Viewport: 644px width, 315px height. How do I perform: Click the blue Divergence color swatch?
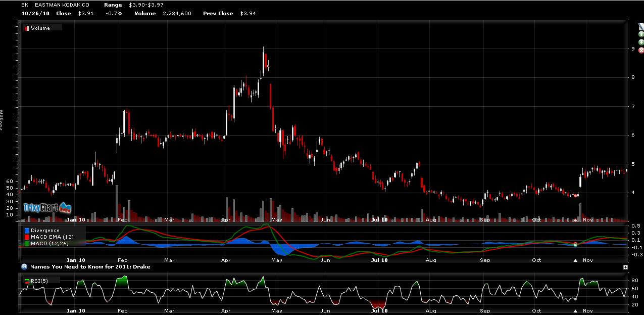pos(27,231)
